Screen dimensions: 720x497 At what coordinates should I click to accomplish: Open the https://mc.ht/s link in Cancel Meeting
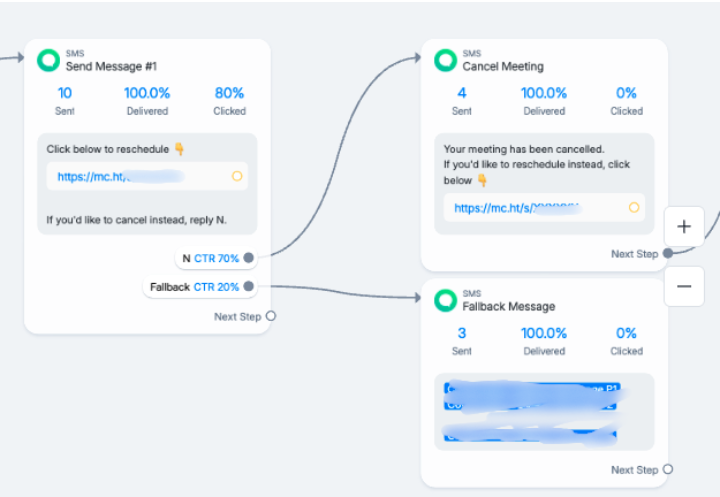pyautogui.click(x=518, y=208)
